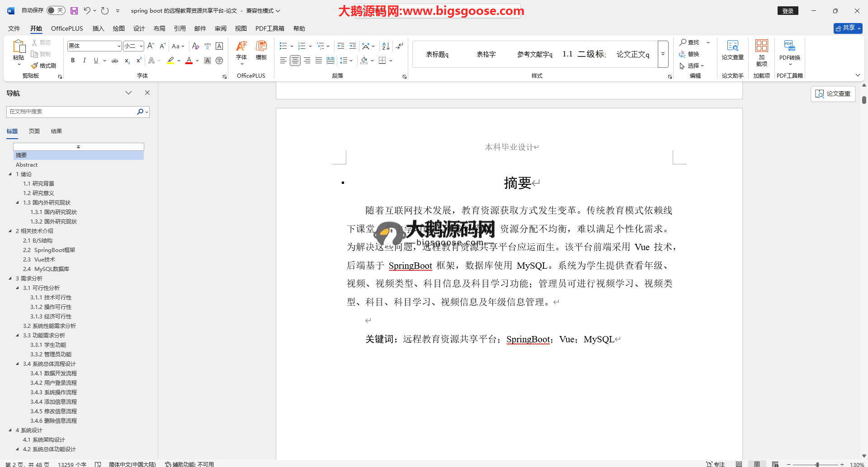Click the zoom slider in status bar
The height and width of the screenshot is (467, 868).
tap(817, 464)
